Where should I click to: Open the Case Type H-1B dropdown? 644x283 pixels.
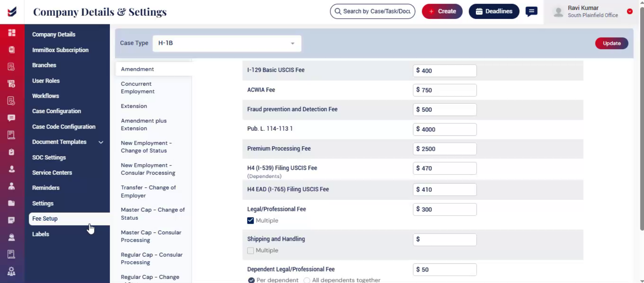click(227, 43)
